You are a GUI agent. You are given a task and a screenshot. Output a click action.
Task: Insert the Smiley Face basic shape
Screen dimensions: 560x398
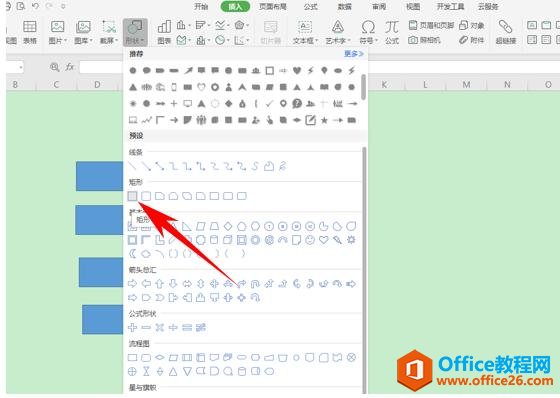[310, 240]
